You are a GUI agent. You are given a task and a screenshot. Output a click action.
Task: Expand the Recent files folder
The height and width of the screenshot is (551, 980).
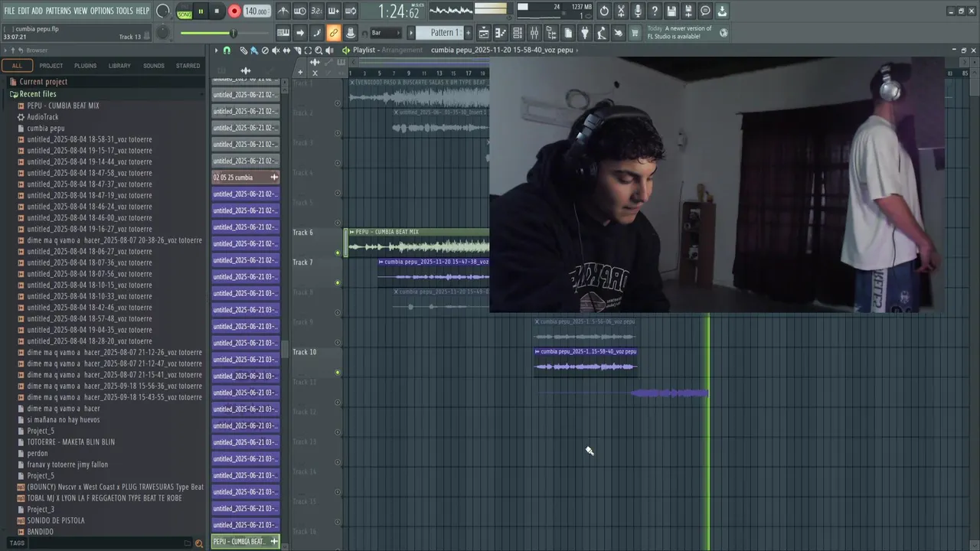tap(38, 94)
